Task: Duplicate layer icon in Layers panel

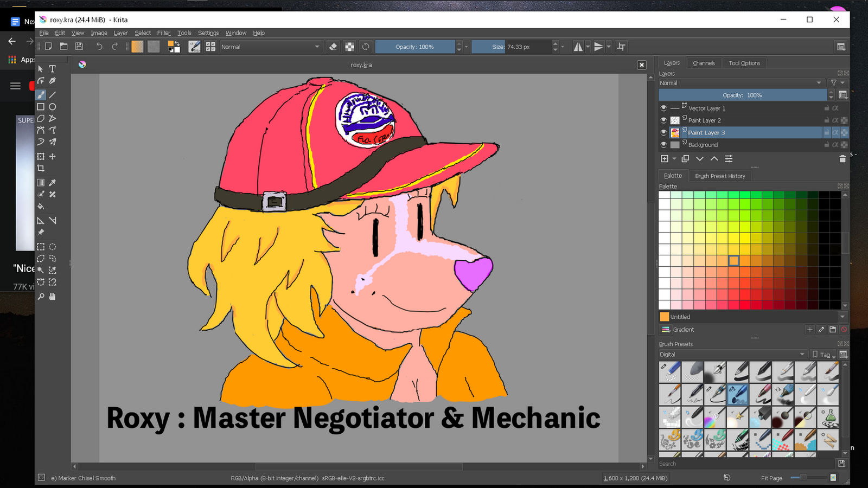Action: coord(685,159)
